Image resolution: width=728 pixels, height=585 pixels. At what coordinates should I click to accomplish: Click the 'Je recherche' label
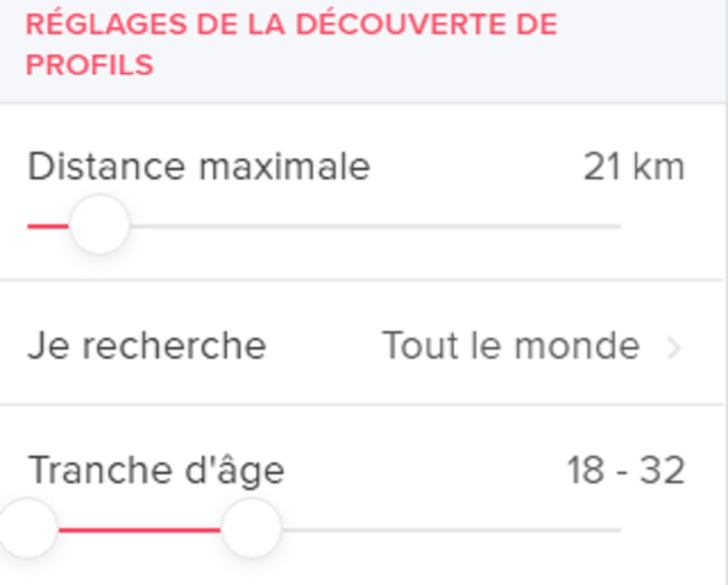[x=148, y=343]
